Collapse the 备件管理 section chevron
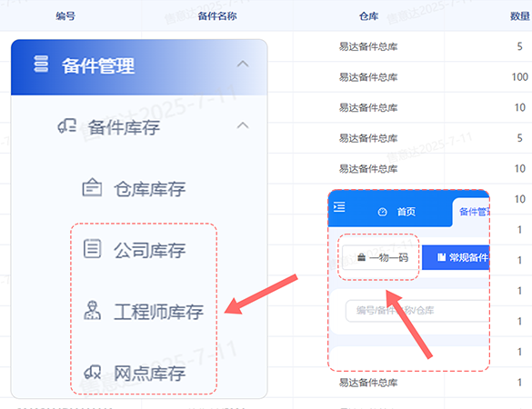This screenshot has height=409, width=532. coord(243,64)
